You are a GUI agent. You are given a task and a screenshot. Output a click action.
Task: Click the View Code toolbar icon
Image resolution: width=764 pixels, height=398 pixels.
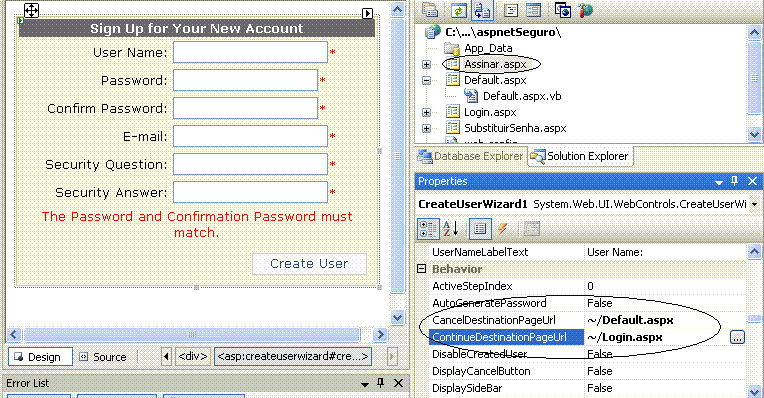click(511, 10)
